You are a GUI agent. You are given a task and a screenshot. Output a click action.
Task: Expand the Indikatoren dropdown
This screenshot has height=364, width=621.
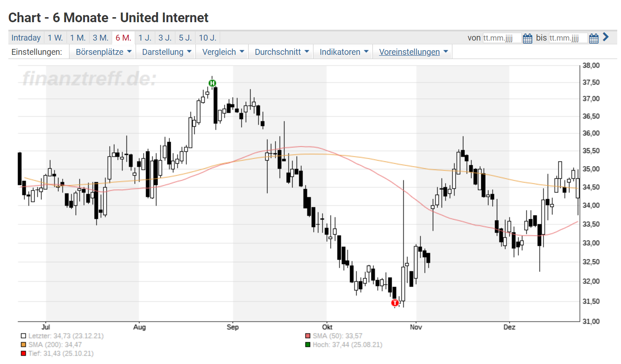tap(344, 52)
